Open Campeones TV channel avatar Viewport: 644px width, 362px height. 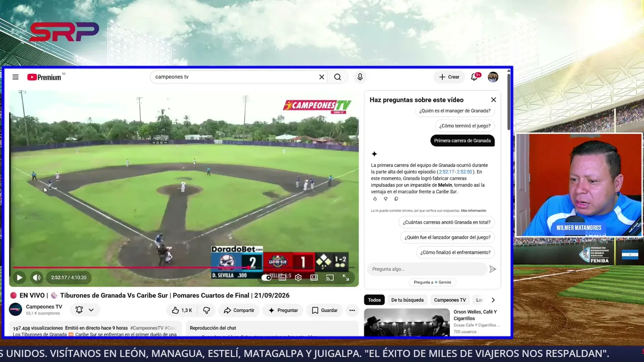click(16, 310)
